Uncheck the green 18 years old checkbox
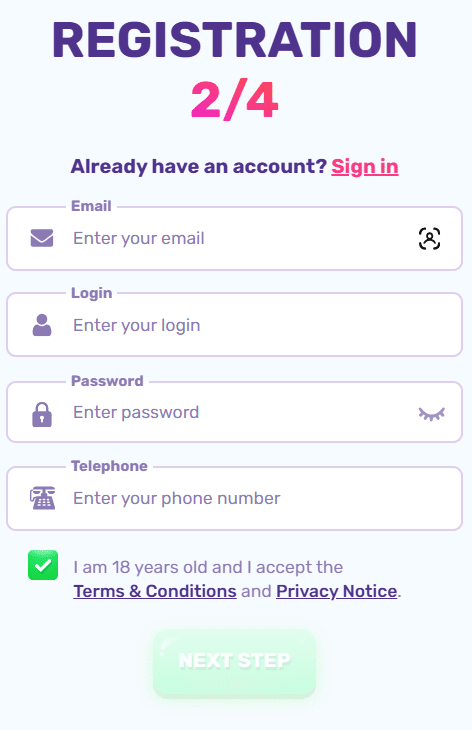The image size is (472, 730). click(x=43, y=565)
